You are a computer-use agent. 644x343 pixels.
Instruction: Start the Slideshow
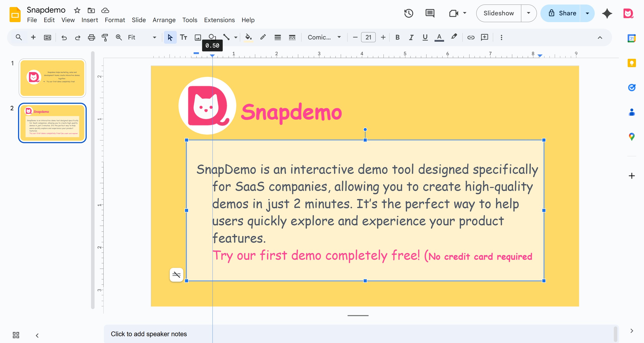click(499, 13)
